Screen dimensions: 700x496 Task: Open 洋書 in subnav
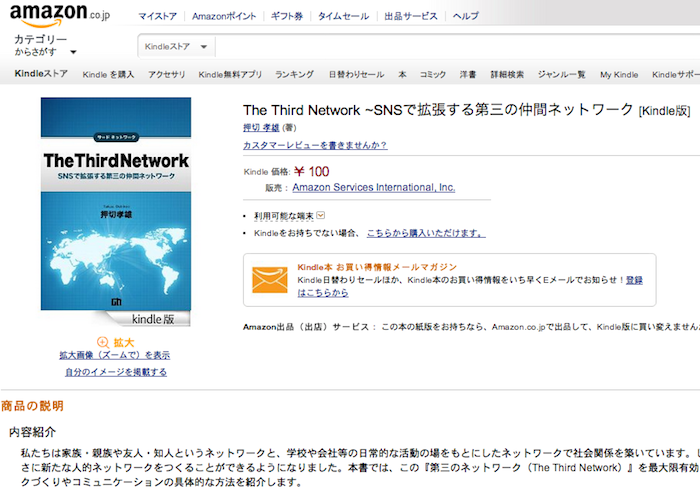468,75
